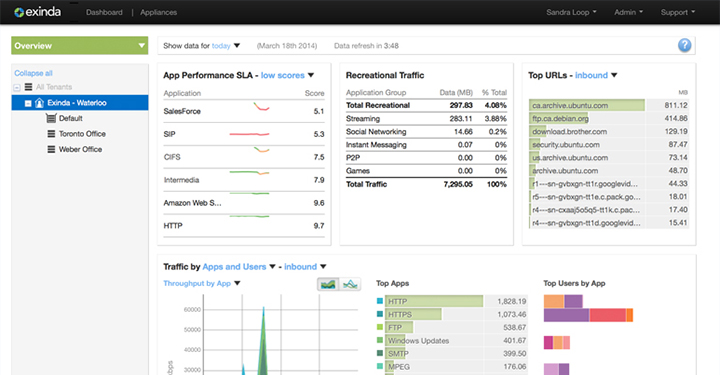The image size is (720, 375).
Task: Open the Top URLs inbound dropdown
Action: tap(596, 75)
